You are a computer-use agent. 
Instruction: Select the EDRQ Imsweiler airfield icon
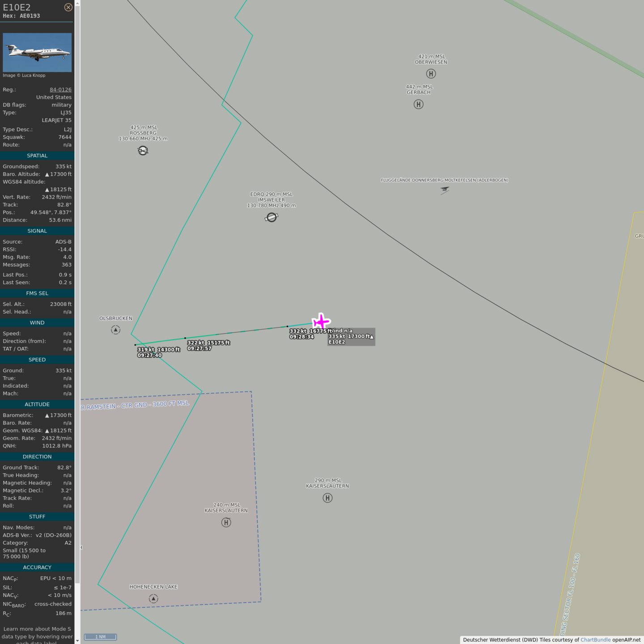[x=271, y=217]
